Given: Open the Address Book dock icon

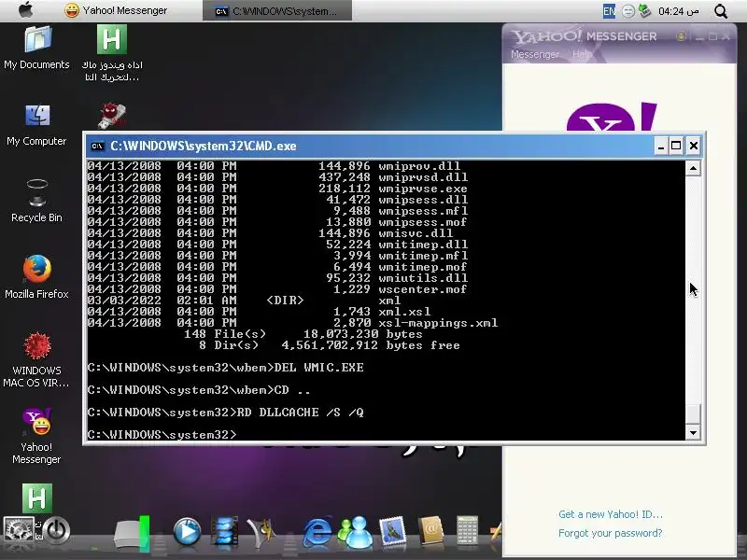Looking at the screenshot, I should [430, 530].
